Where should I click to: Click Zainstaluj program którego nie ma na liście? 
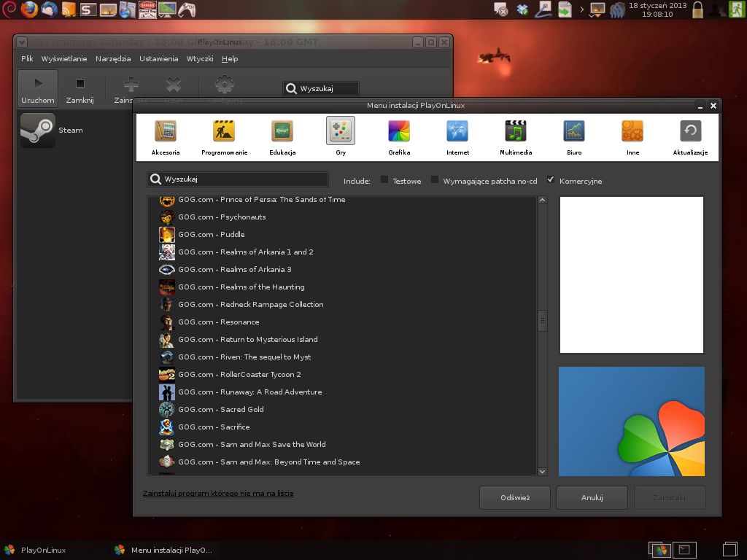tap(218, 494)
